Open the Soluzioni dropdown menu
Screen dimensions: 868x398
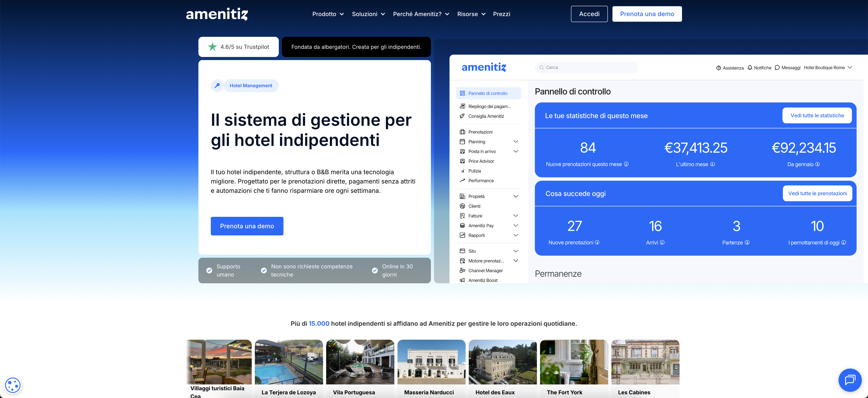368,14
